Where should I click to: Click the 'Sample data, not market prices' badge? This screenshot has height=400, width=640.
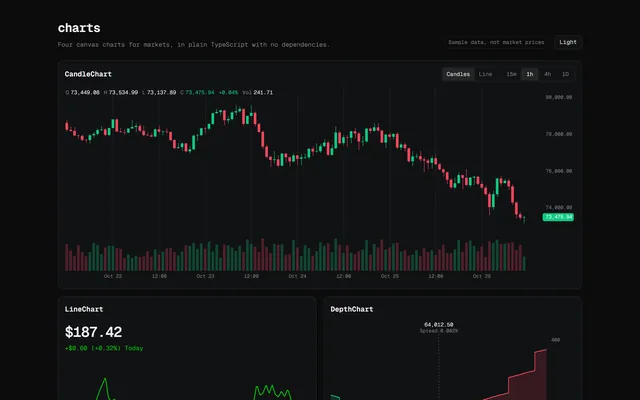(x=496, y=42)
